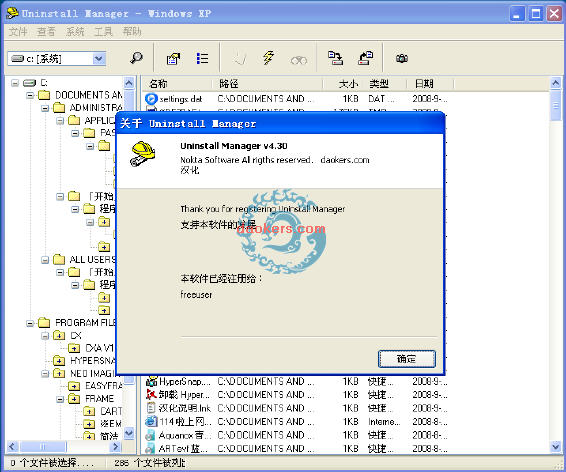
Task: Click the red icon of 卸载 Hyper row
Action: click(151, 394)
